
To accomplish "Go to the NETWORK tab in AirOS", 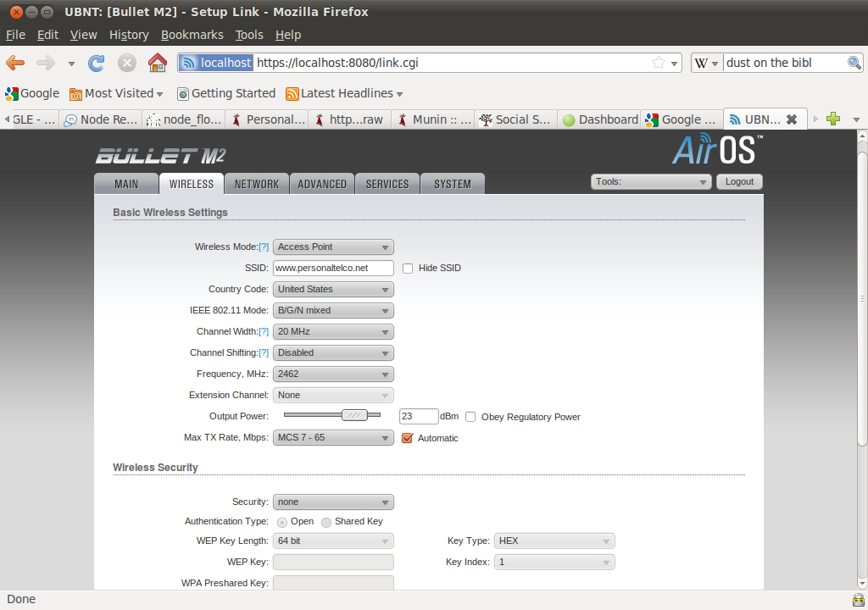I will pos(256,184).
